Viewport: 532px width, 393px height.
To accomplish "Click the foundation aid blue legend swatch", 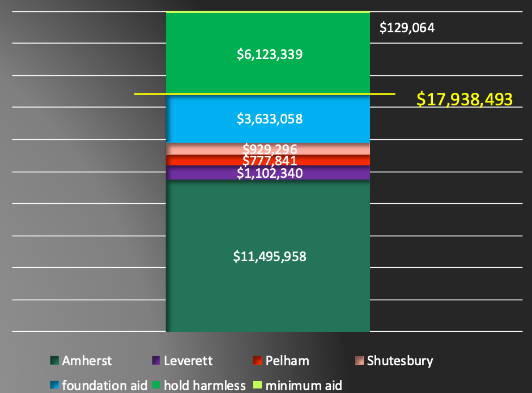I will 54,386.
